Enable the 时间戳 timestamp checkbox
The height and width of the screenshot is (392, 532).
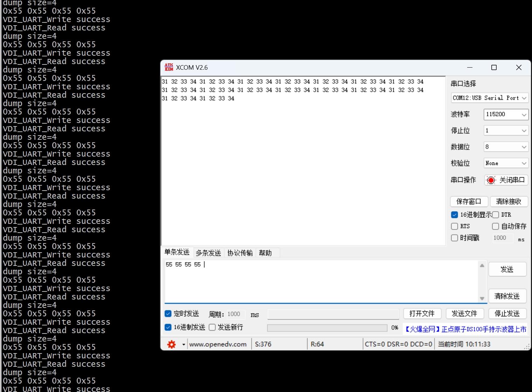pos(455,238)
